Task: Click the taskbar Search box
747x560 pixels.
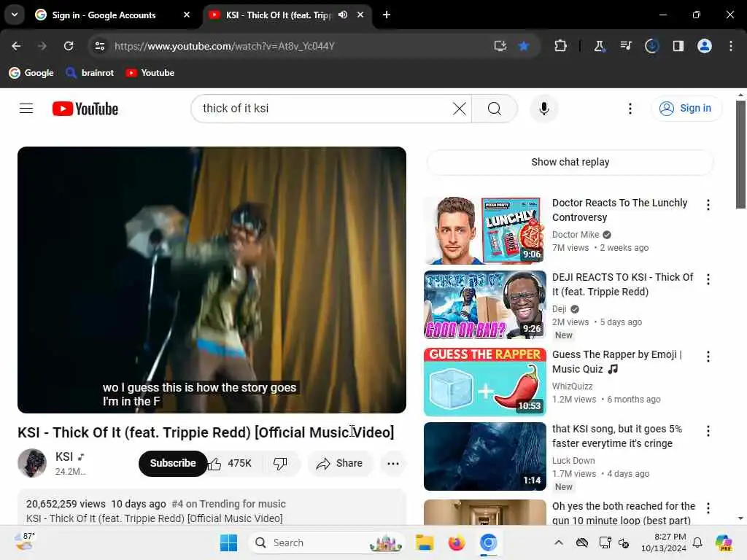Action: pos(326,542)
